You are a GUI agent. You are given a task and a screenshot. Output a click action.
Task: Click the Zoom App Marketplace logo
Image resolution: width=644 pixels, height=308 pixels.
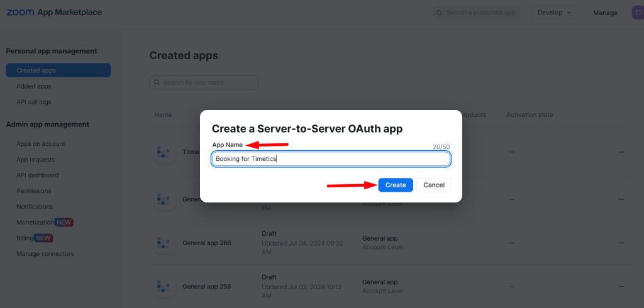pos(54,13)
